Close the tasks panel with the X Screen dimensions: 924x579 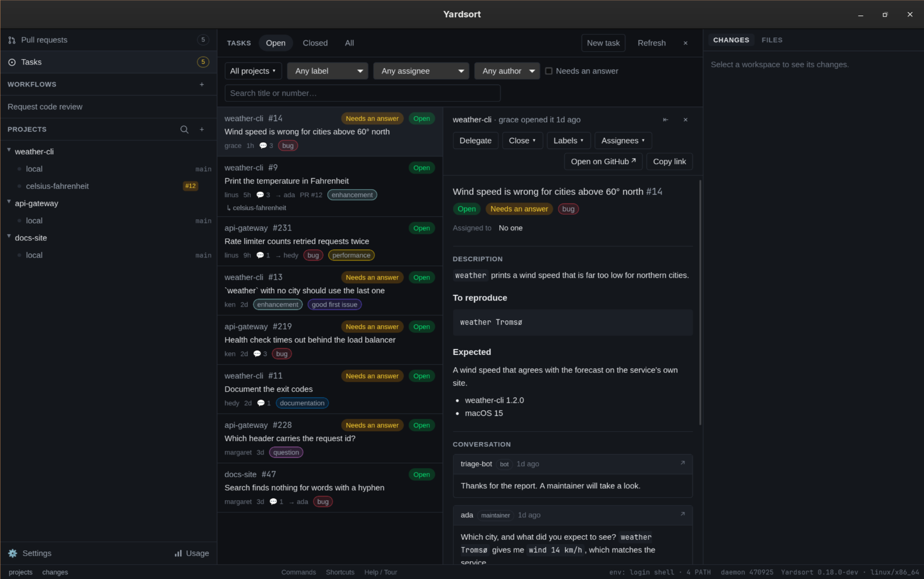[685, 43]
